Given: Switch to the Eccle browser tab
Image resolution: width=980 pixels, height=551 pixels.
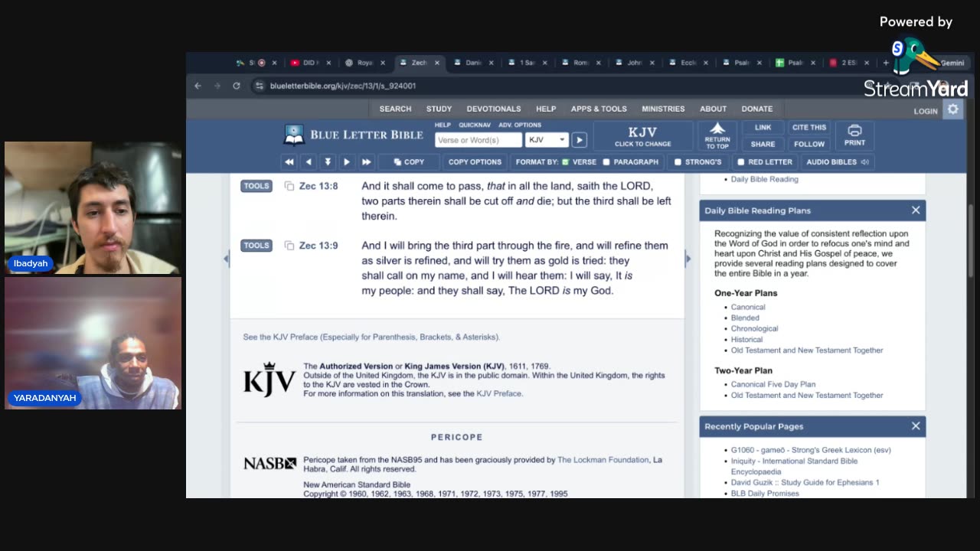Looking at the screenshot, I should tap(689, 63).
